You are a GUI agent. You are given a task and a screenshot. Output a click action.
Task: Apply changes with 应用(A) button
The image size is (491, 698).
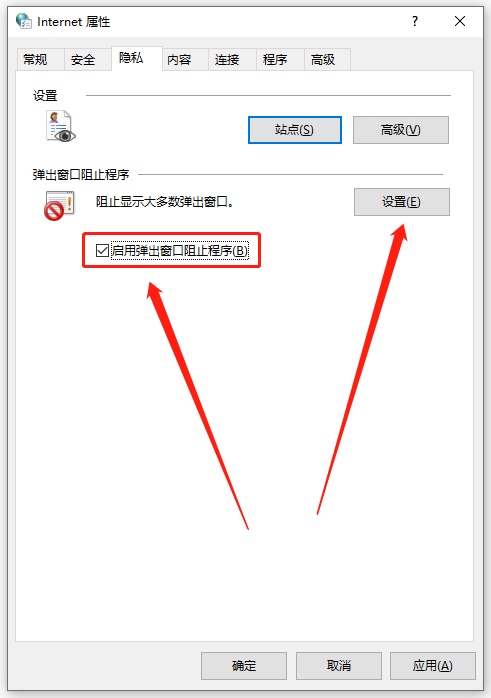point(433,666)
